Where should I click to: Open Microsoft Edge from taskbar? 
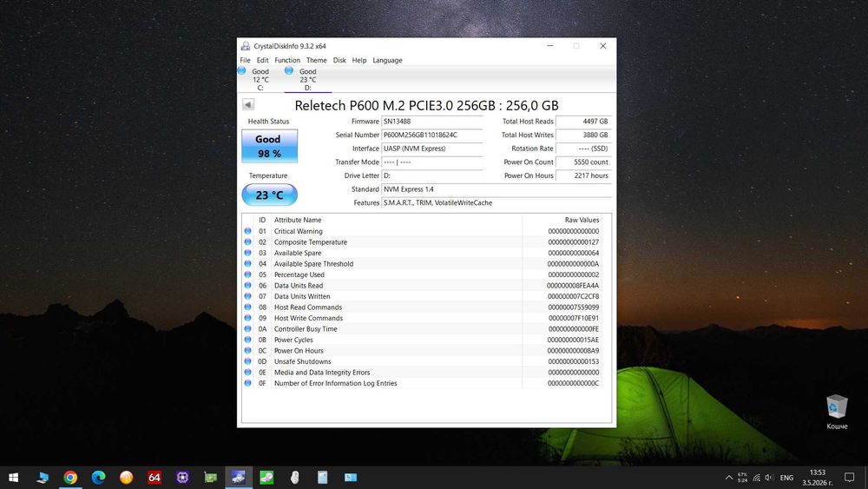tap(99, 478)
